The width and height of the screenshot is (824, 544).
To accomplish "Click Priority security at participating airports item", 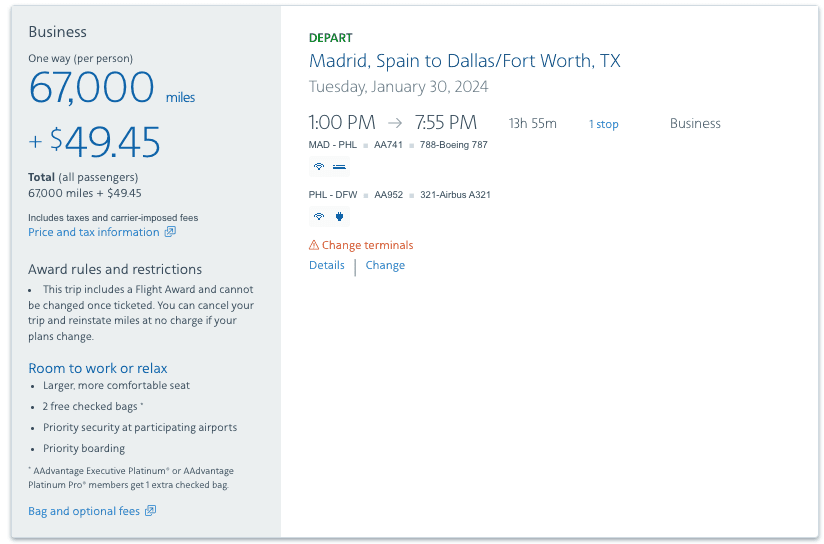I will 140,427.
